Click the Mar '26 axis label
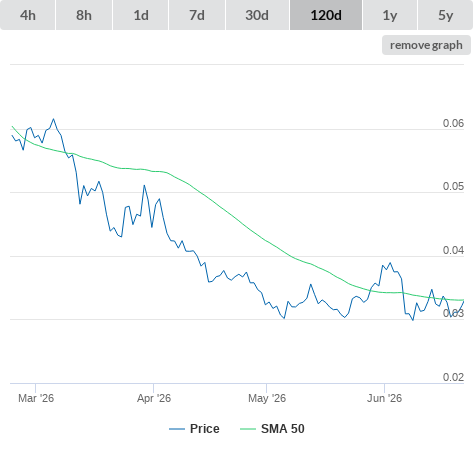The width and height of the screenshot is (474, 455). coord(36,398)
